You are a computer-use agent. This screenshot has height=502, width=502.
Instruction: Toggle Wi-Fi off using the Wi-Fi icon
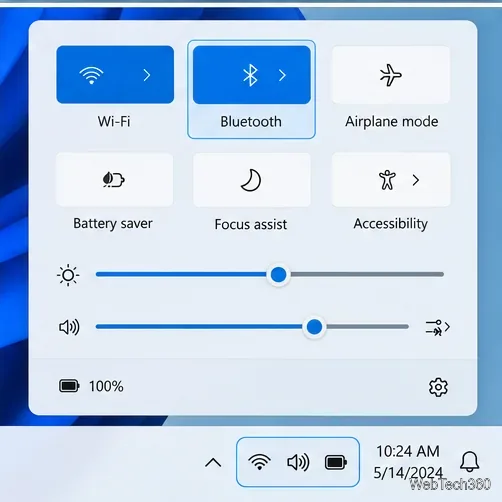pyautogui.click(x=91, y=75)
